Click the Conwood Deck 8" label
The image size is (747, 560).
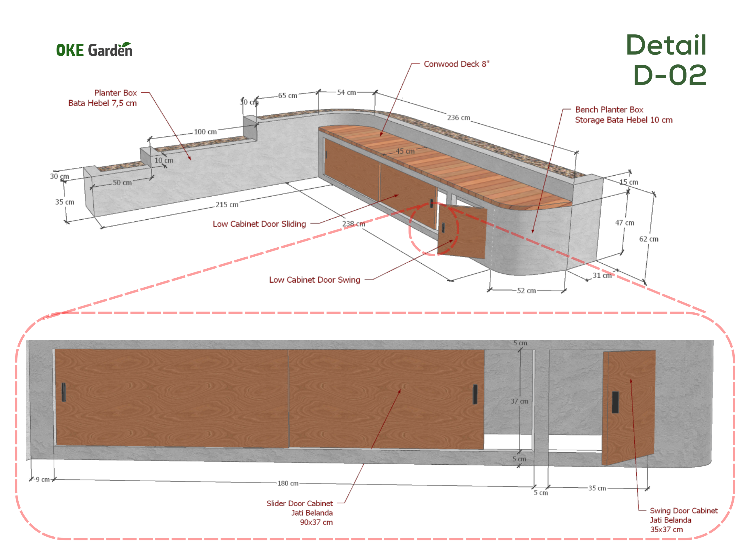tap(456, 64)
